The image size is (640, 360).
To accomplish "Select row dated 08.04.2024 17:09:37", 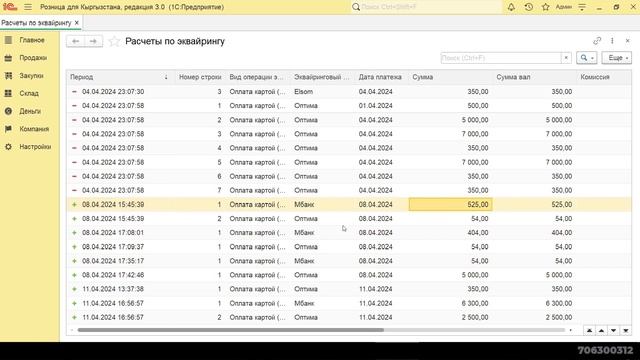I will pyautogui.click(x=349, y=247).
